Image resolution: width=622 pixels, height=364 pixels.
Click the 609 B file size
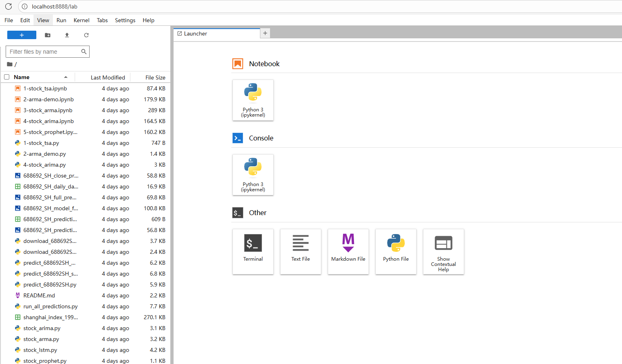(159, 219)
